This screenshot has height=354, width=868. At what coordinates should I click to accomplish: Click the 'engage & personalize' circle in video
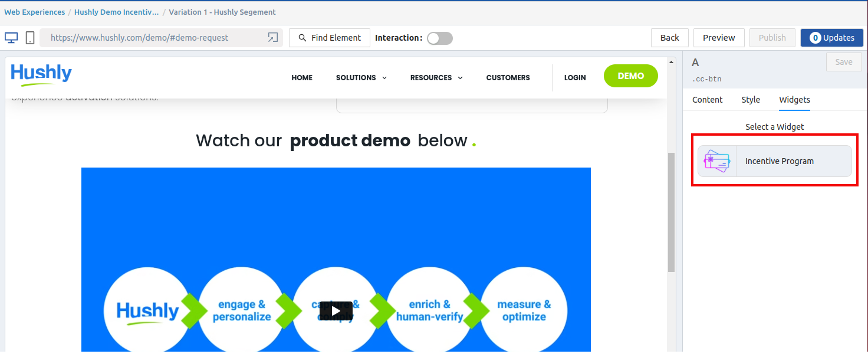click(x=242, y=311)
